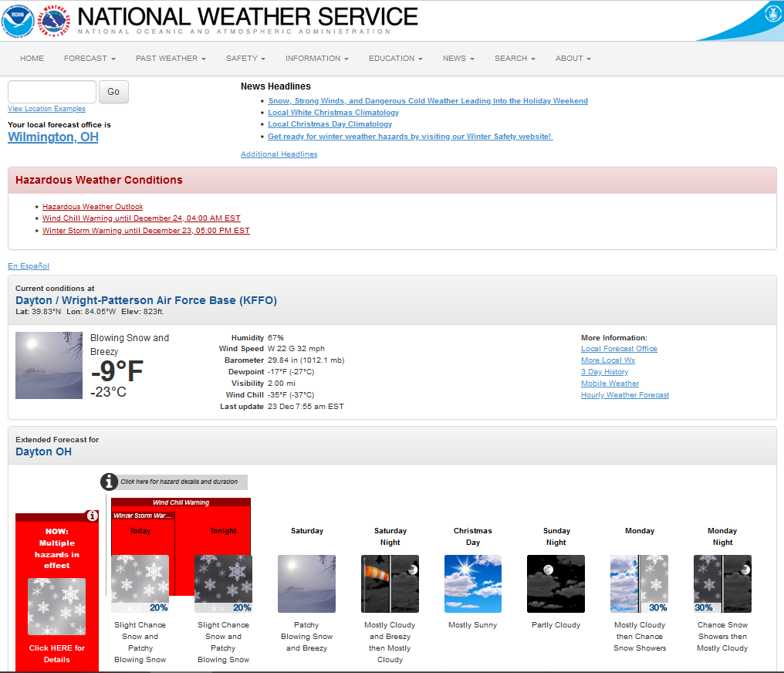Click the -9°F temperature reading
The width and height of the screenshot is (784, 673).
tap(117, 371)
